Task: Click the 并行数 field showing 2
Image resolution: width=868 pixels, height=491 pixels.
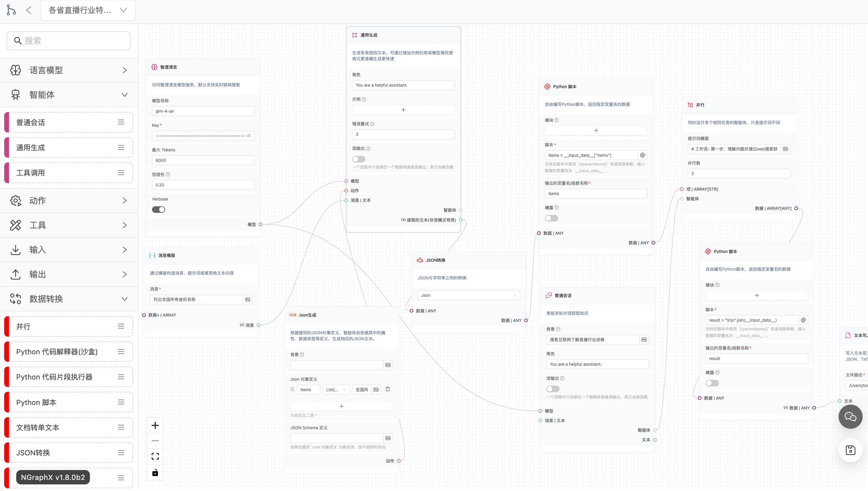Action: (x=739, y=173)
